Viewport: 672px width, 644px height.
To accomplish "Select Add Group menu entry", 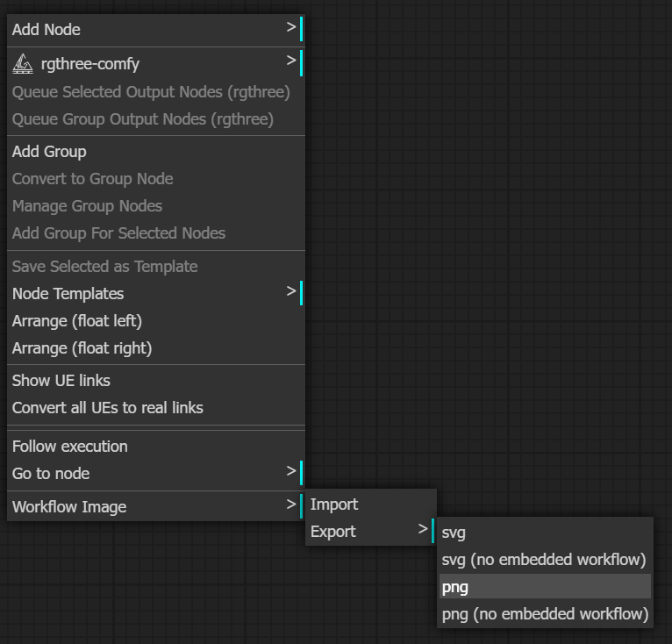I will point(156,152).
